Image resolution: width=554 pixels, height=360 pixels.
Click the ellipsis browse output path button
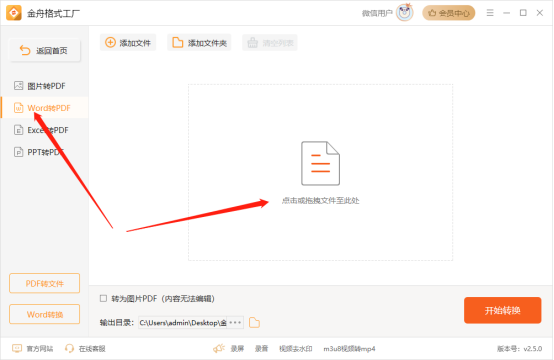235,323
